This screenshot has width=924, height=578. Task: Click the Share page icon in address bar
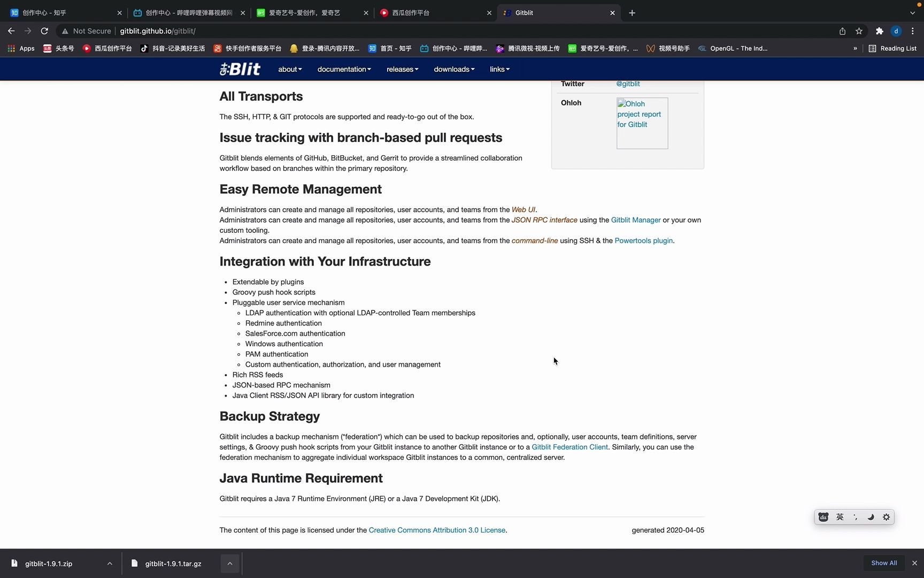(842, 31)
